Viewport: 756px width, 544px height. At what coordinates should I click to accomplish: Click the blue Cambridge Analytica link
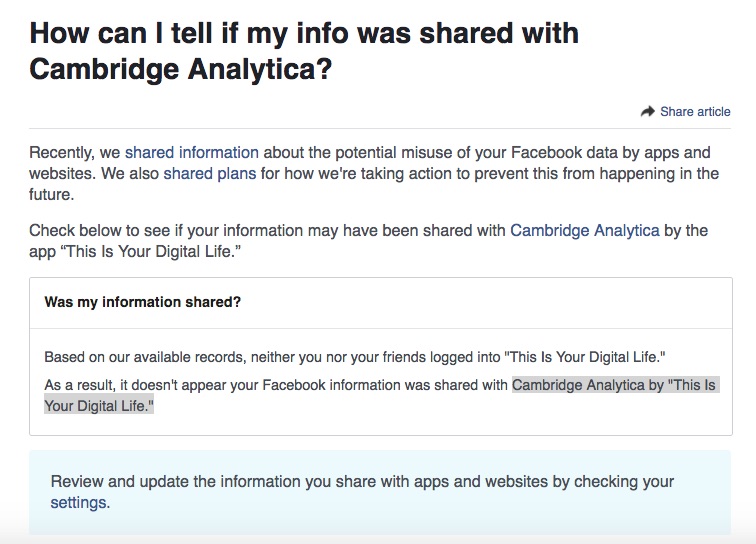[584, 230]
